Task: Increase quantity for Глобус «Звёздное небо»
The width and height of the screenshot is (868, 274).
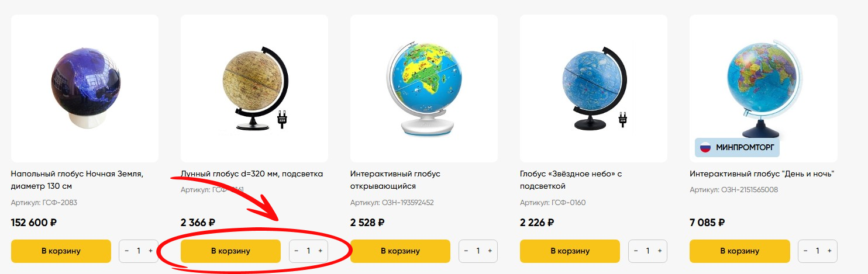Action: point(659,251)
